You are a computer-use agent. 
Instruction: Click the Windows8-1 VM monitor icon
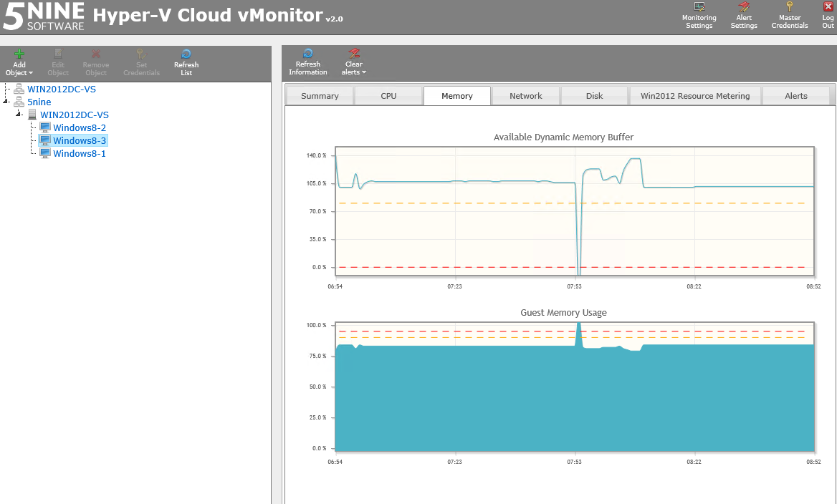(45, 153)
